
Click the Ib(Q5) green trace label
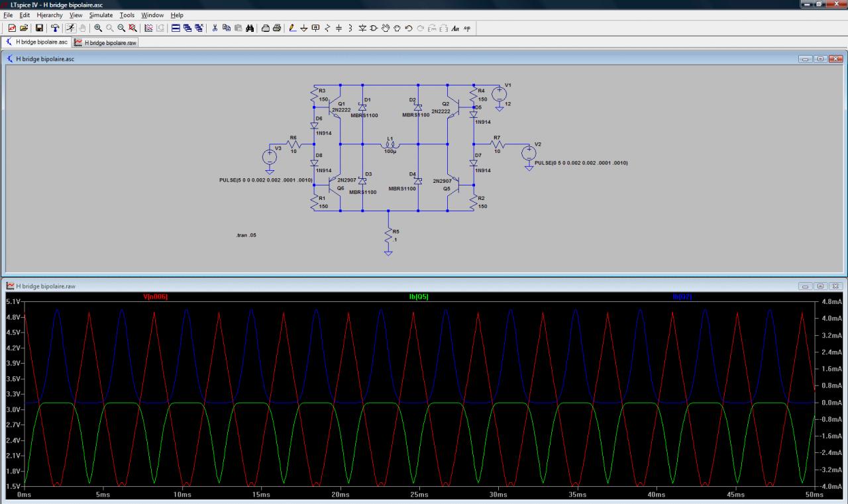(x=419, y=297)
